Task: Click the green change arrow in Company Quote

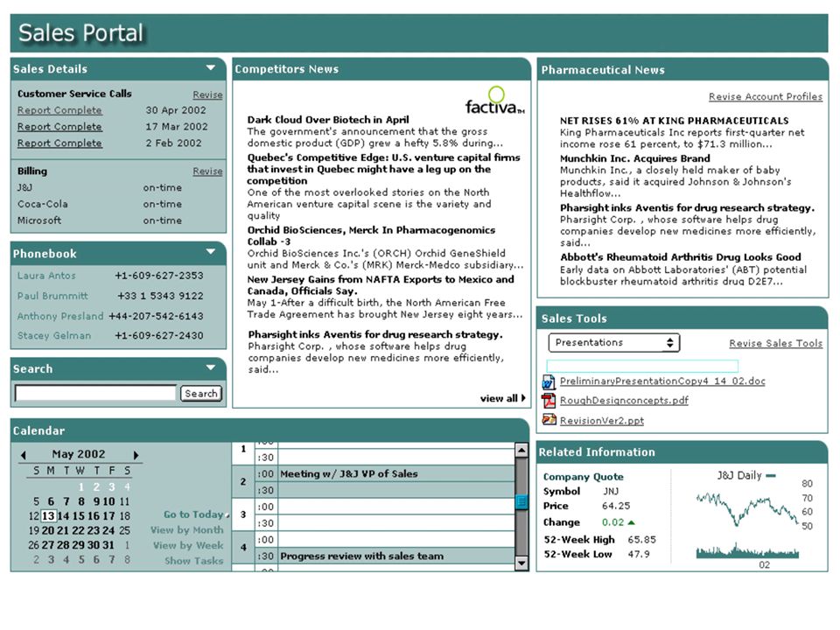Action: click(631, 522)
